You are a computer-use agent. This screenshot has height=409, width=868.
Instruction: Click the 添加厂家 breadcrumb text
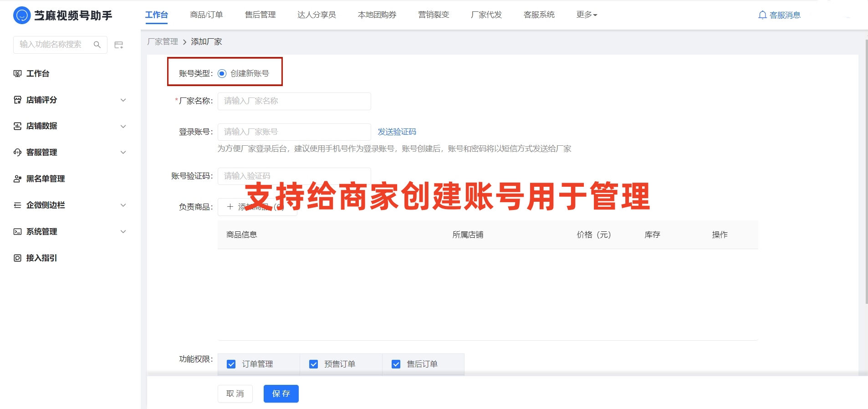[206, 41]
